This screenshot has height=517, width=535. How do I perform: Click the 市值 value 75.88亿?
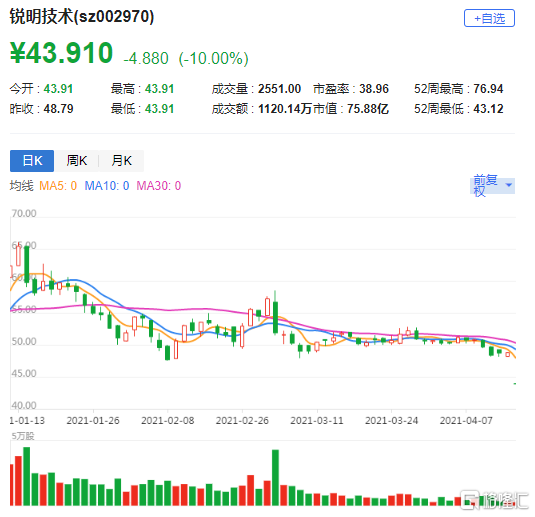click(x=368, y=109)
